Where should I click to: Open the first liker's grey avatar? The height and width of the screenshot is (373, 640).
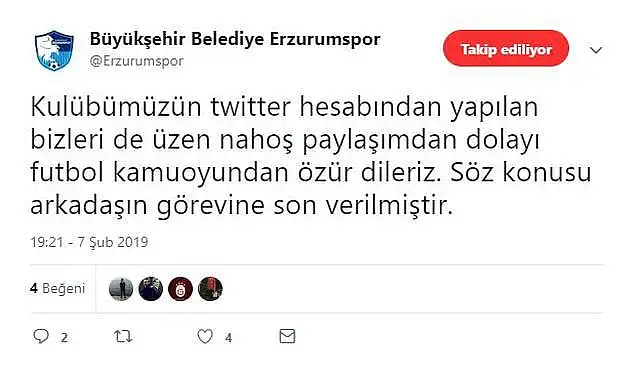[121, 289]
